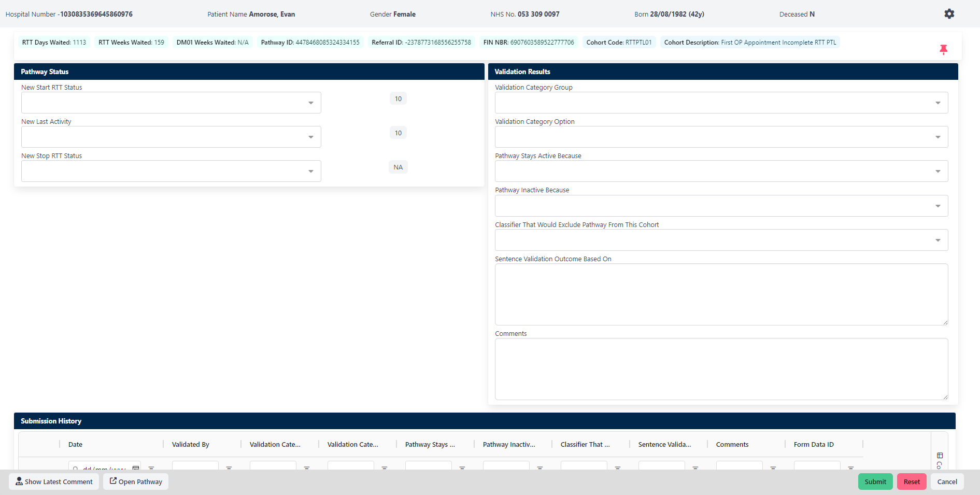The height and width of the screenshot is (495, 980).
Task: Expand the New Start RTT Status dropdown
Action: pos(171,103)
